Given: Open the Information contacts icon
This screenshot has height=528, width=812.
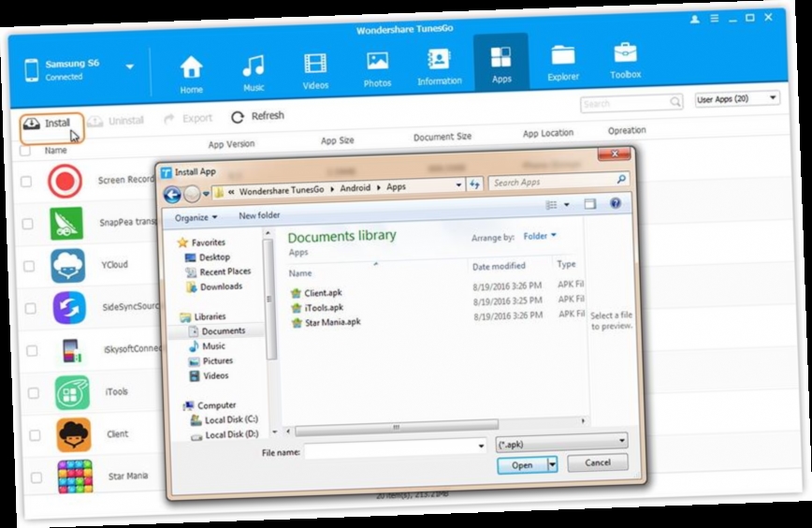Looking at the screenshot, I should (x=439, y=59).
